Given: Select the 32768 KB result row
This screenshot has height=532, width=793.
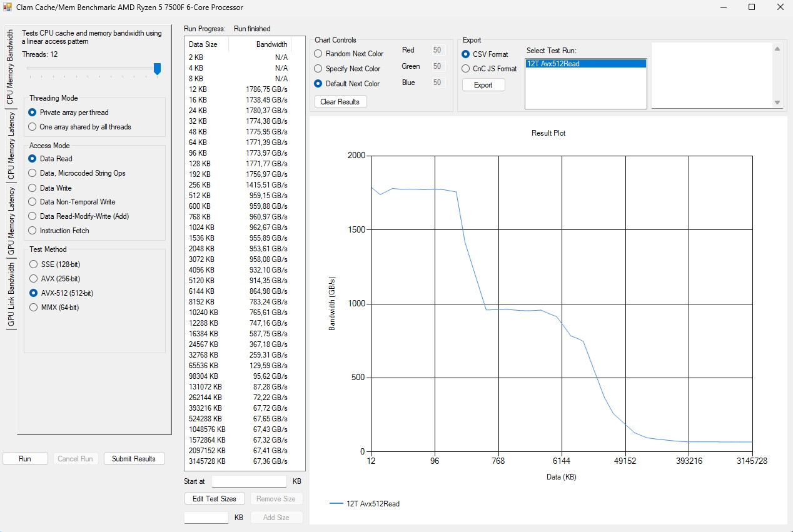Looking at the screenshot, I should coord(238,355).
